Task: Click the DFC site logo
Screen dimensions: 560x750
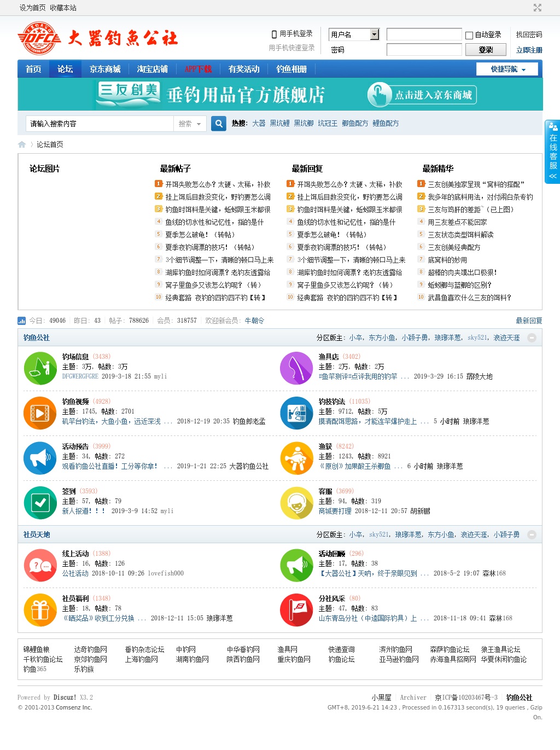Action: 38,38
